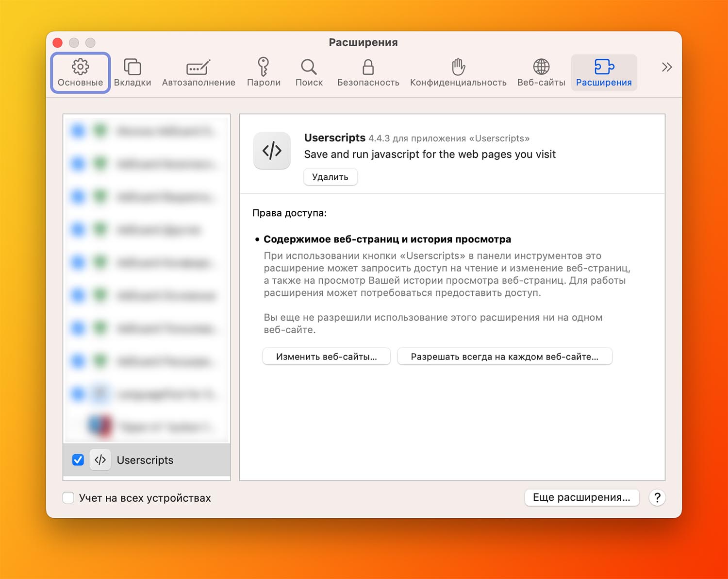Click the Удалить button for Userscripts

click(x=330, y=177)
